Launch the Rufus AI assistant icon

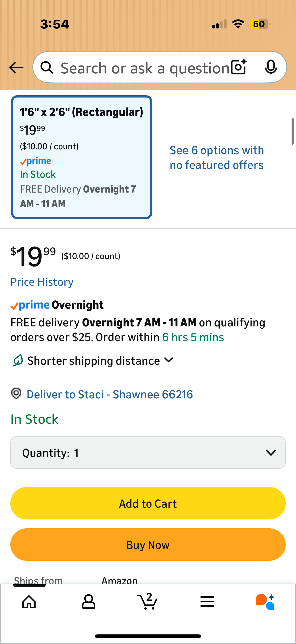[x=265, y=602]
